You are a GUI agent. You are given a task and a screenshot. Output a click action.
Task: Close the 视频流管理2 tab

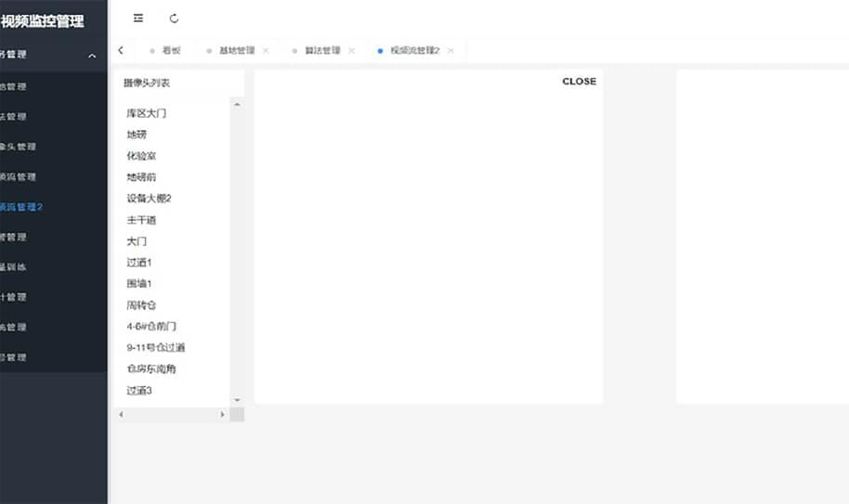pos(451,51)
